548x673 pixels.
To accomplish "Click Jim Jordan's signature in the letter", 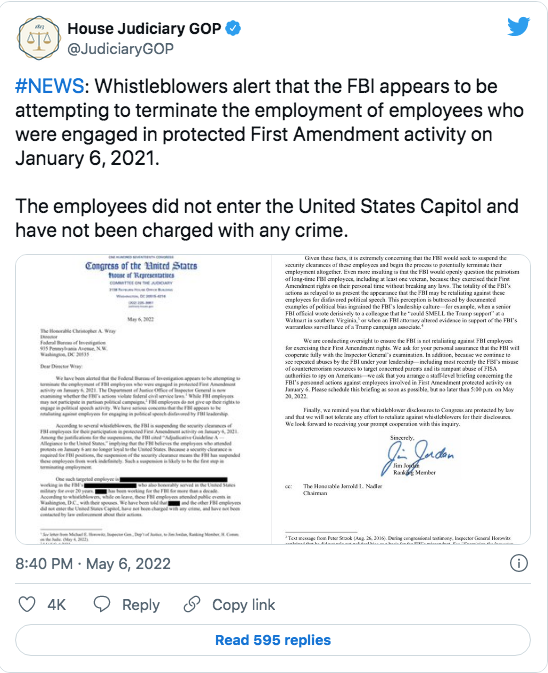I will click(x=416, y=458).
